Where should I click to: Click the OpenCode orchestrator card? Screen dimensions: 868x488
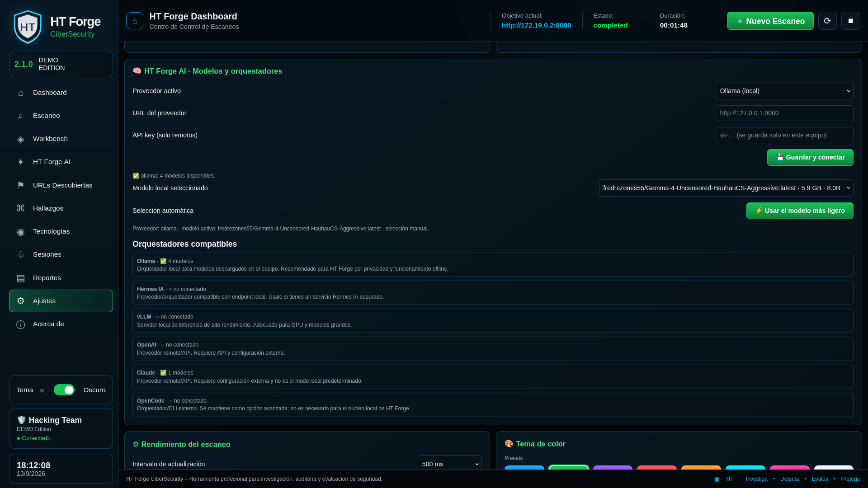pos(493,405)
